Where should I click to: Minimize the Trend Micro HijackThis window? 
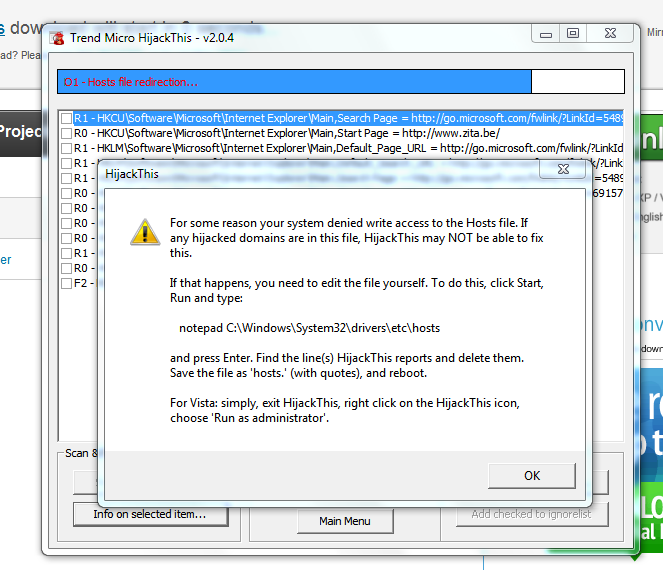[546, 34]
